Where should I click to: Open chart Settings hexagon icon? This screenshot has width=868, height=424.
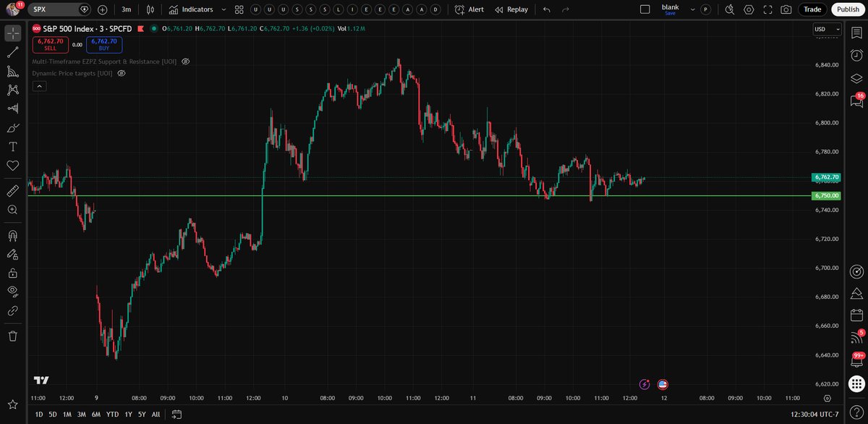click(749, 9)
